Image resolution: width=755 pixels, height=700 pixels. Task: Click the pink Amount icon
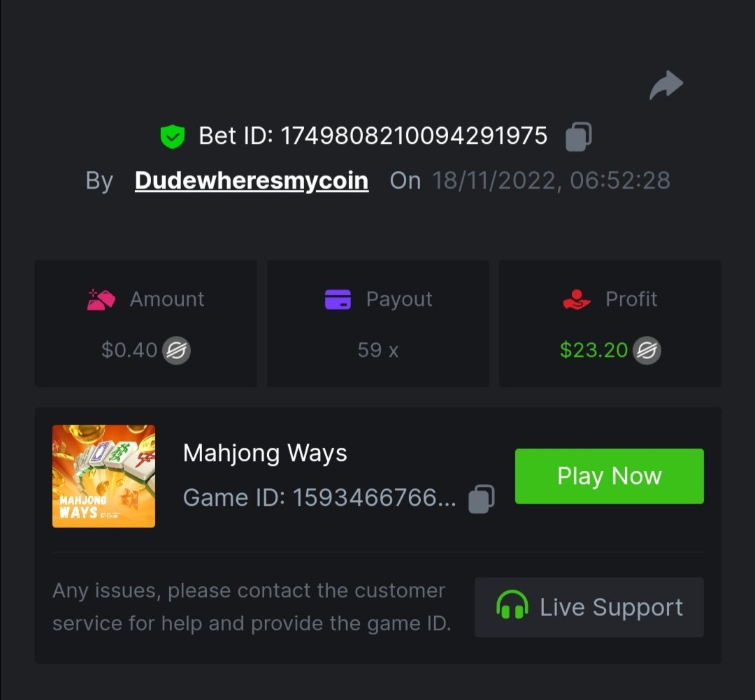[x=101, y=300]
